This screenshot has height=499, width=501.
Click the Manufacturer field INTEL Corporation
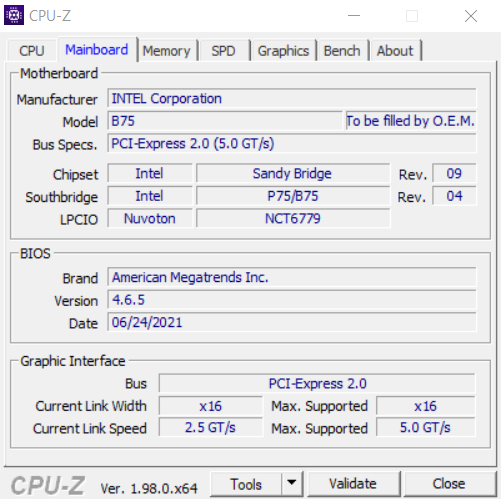[292, 99]
